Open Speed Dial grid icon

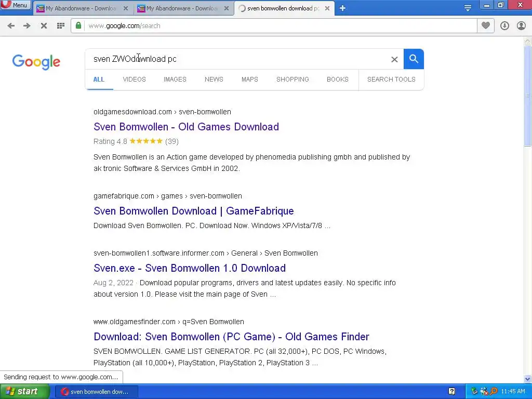(x=61, y=26)
